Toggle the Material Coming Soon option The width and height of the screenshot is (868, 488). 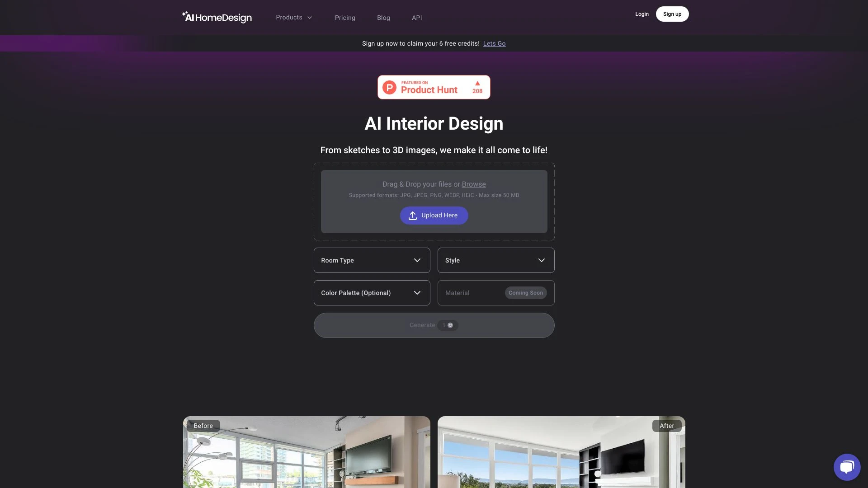pos(495,292)
